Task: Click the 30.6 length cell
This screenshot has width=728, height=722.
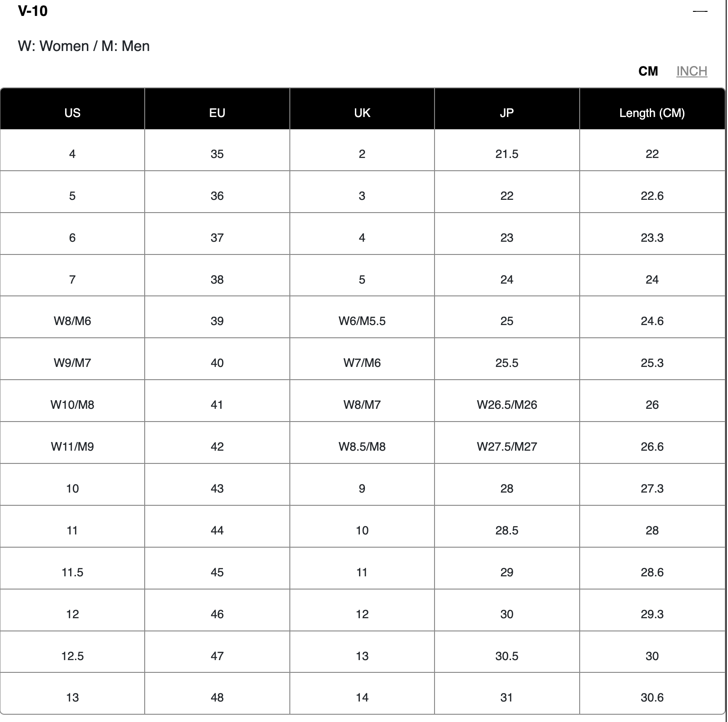Action: tap(652, 697)
